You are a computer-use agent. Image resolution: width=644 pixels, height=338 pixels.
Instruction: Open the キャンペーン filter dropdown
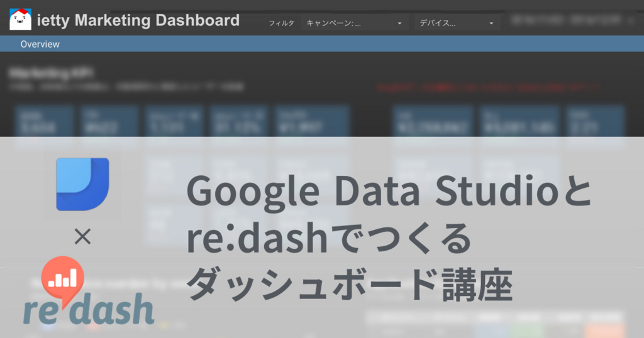point(355,23)
